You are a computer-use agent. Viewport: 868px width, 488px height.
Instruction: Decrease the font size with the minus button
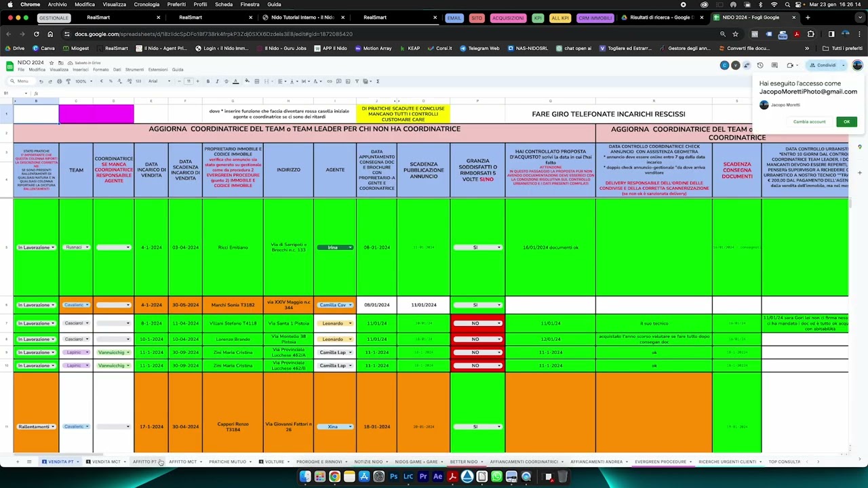pos(178,81)
